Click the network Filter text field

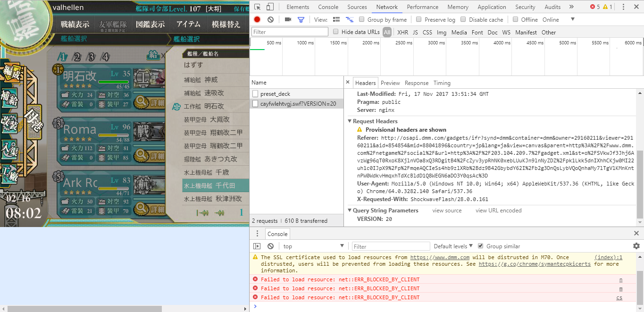(290, 32)
